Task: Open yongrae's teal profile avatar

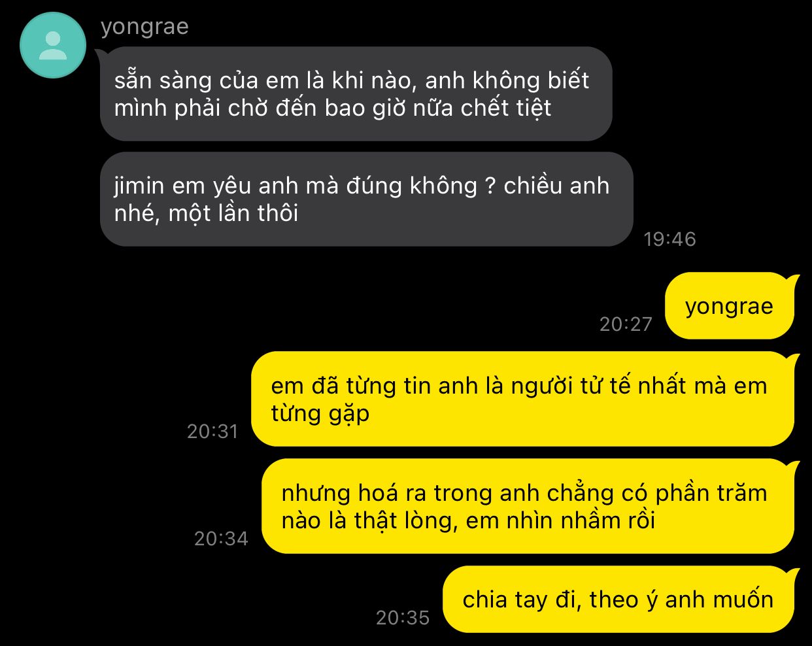Action: 53,46
